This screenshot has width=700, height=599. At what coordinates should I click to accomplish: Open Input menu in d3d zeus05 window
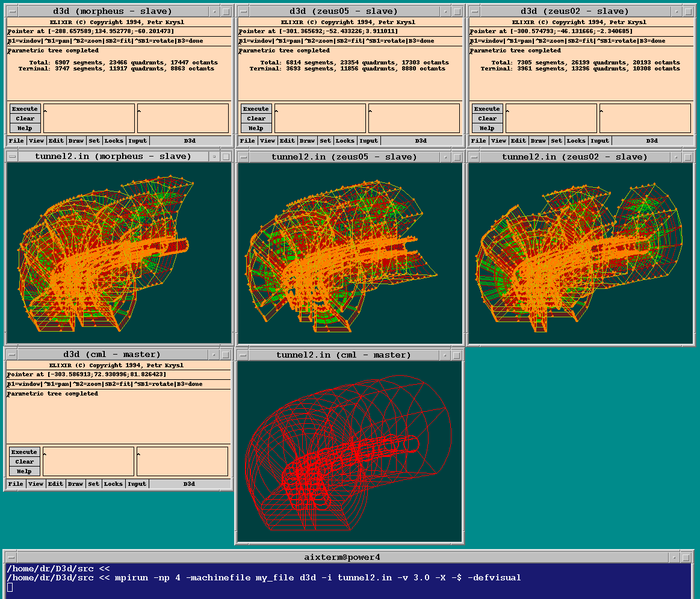[368, 141]
